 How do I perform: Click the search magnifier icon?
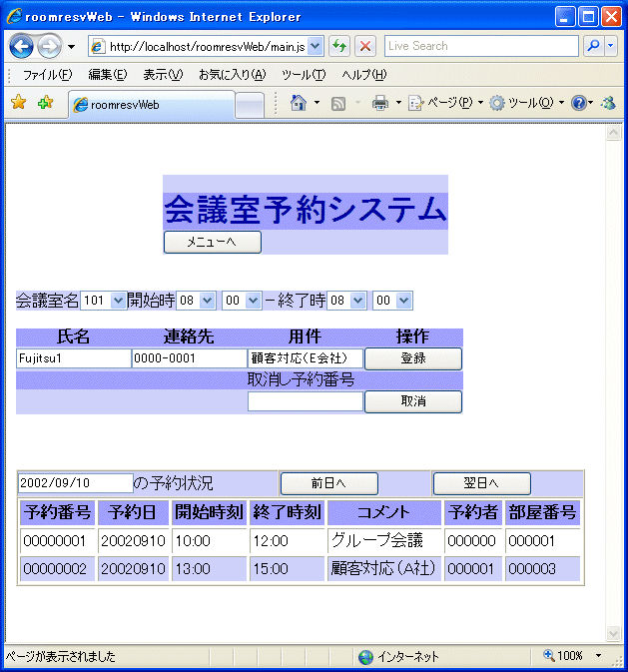coord(594,46)
